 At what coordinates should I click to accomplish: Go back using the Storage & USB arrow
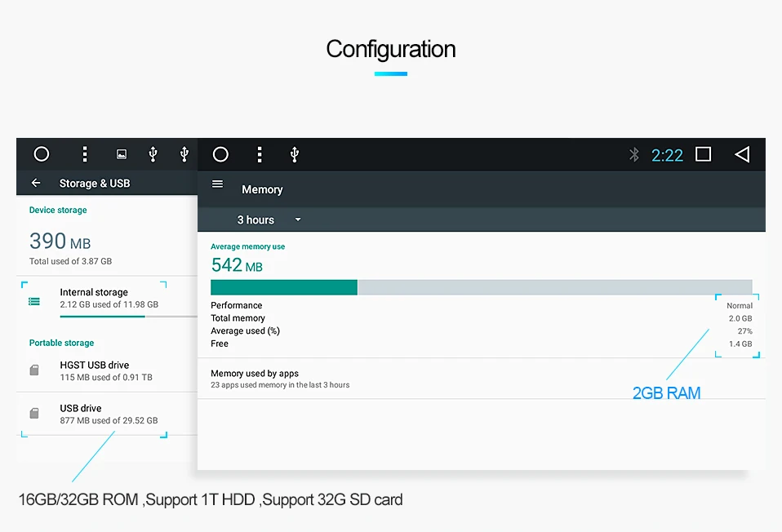point(35,184)
